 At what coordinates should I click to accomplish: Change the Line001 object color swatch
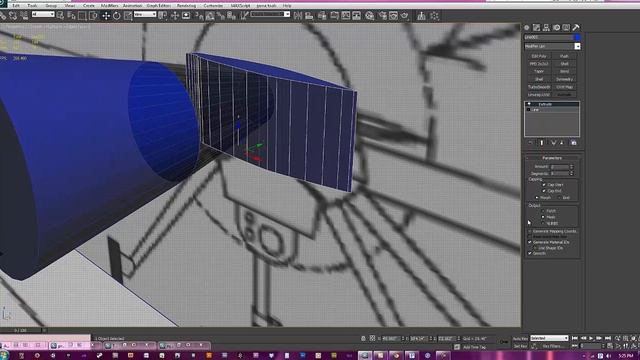(577, 37)
